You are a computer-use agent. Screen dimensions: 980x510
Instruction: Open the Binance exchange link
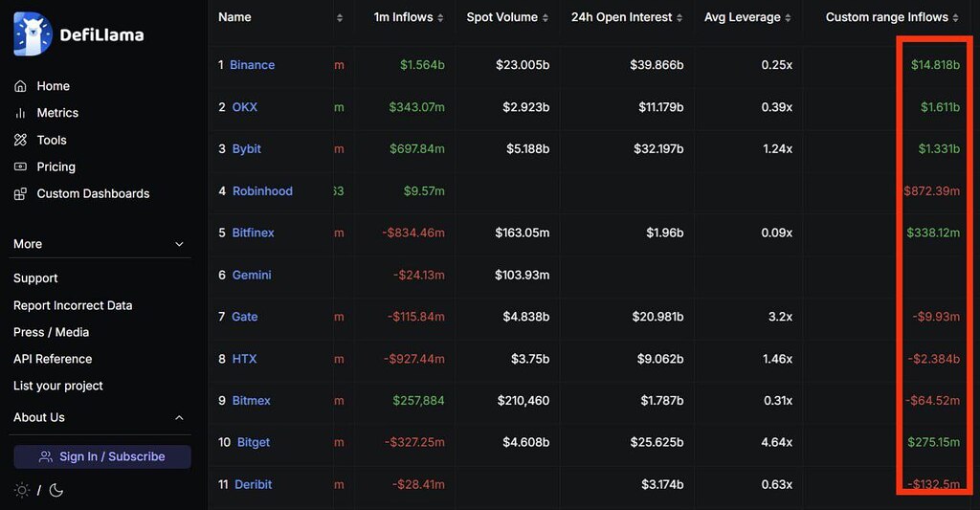tap(252, 65)
